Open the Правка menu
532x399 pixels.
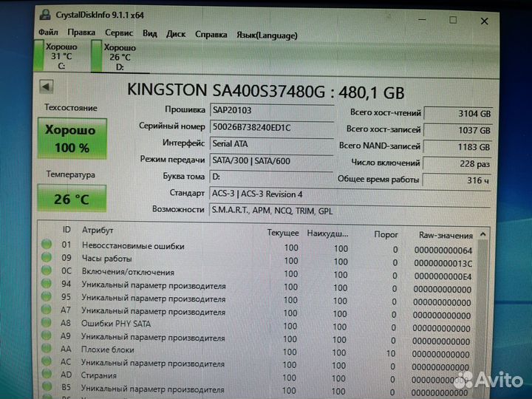(81, 33)
